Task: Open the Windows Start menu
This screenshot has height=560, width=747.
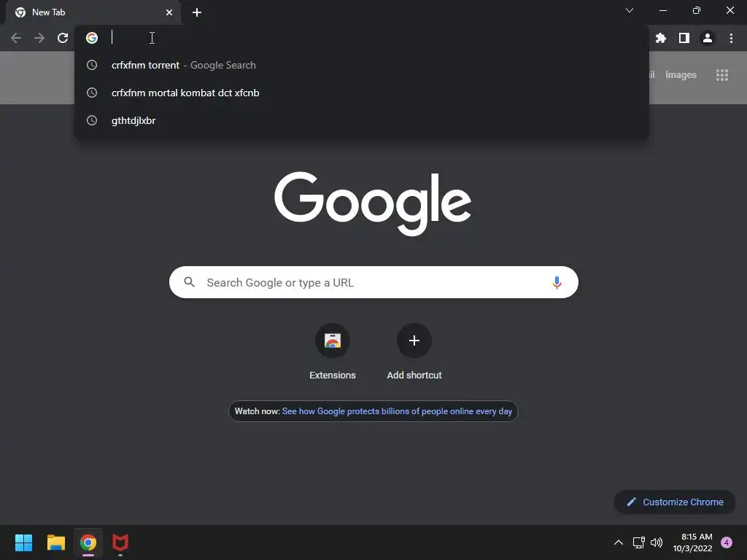Action: click(24, 542)
